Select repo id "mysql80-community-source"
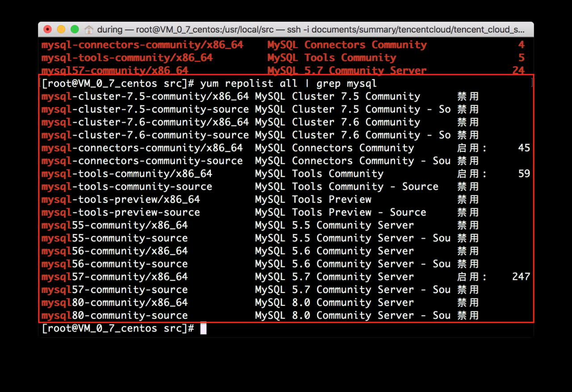 pos(115,316)
